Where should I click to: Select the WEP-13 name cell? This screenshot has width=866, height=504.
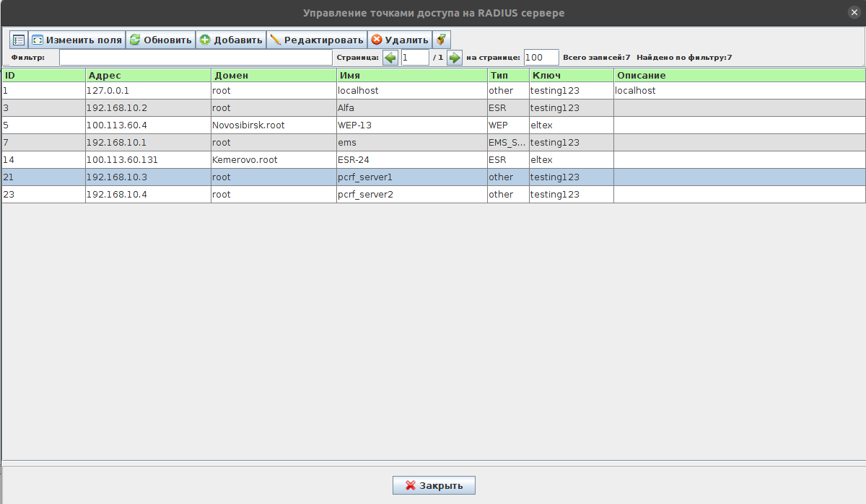coord(412,125)
